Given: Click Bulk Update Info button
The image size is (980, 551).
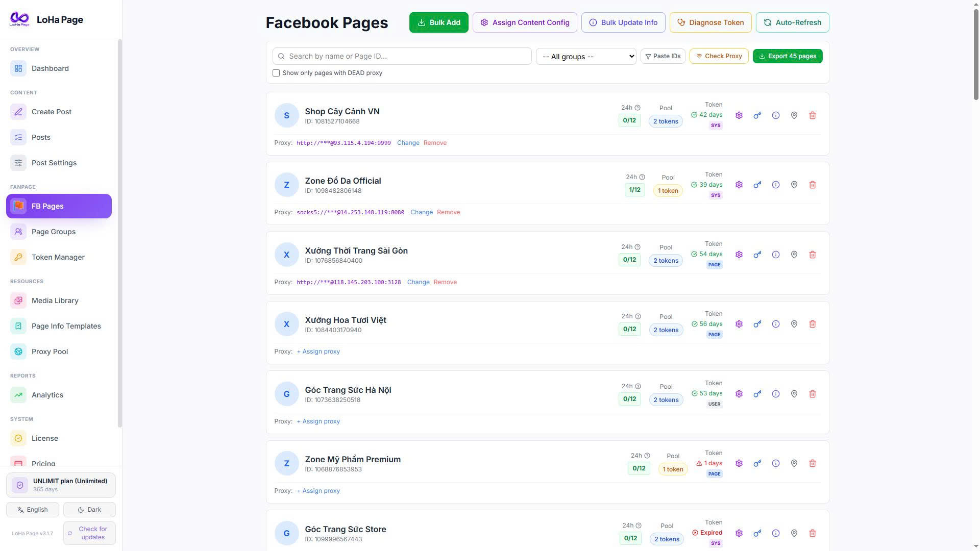Looking at the screenshot, I should (623, 22).
